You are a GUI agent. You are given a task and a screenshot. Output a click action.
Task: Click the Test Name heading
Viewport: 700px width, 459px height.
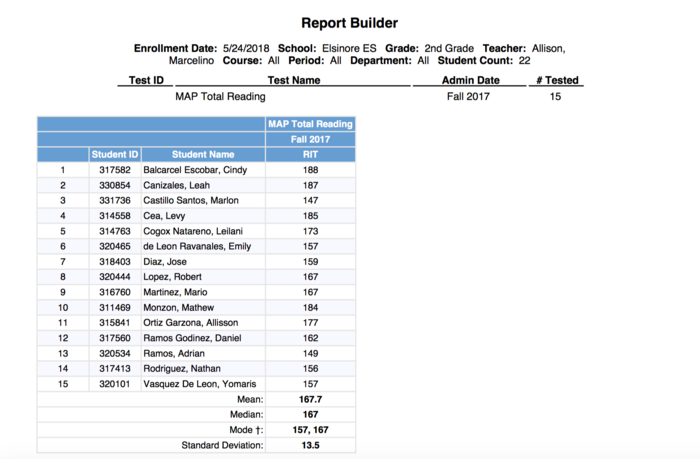click(293, 80)
